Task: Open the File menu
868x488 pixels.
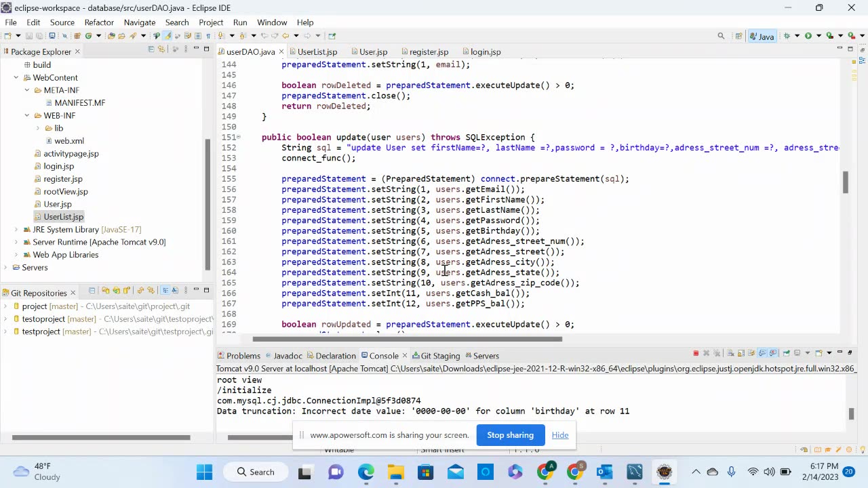Action: 11,22
